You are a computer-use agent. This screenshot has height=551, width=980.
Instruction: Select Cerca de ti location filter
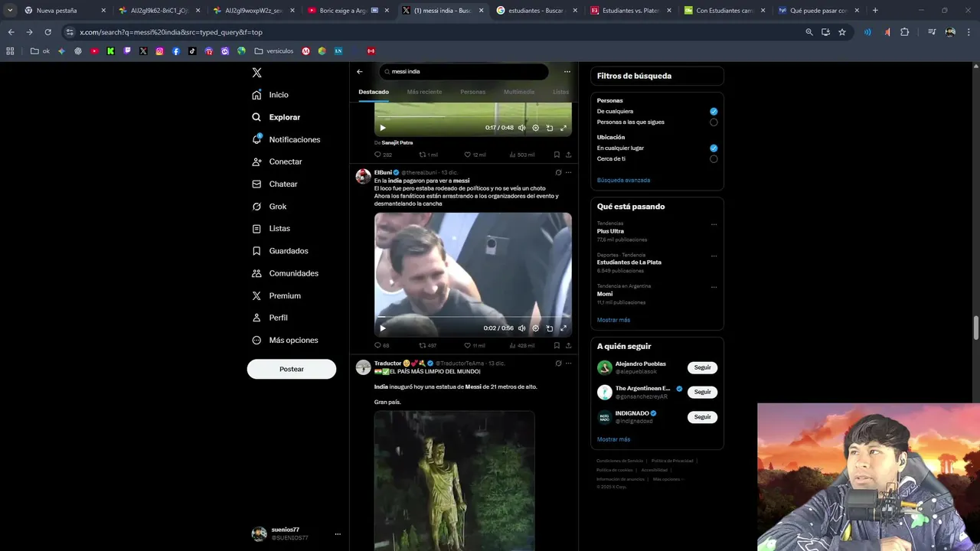714,159
